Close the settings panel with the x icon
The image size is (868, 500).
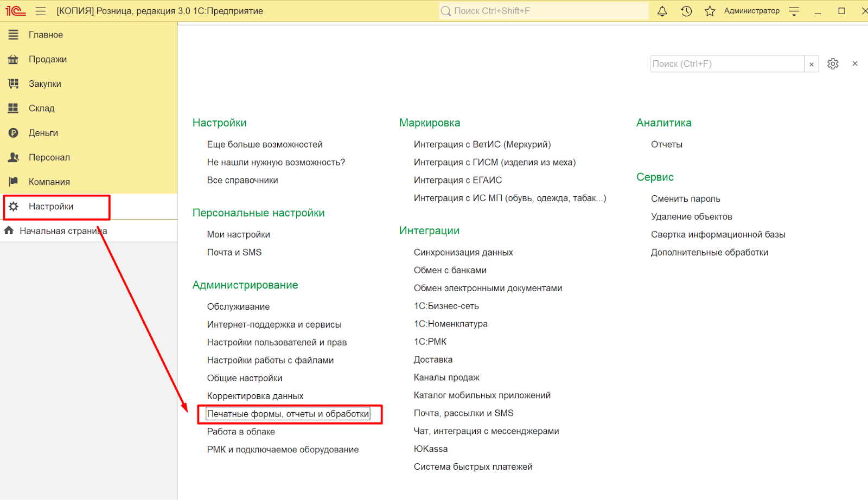coord(855,63)
